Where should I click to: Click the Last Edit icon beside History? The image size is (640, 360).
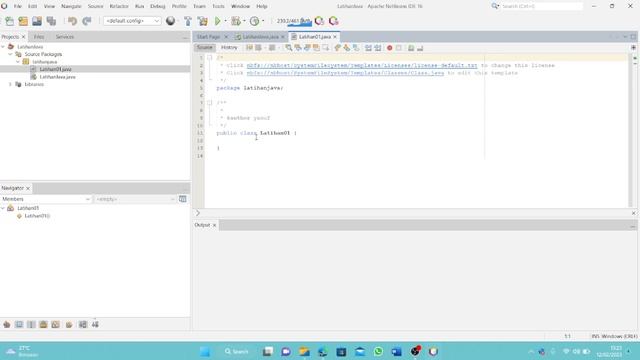(249, 48)
